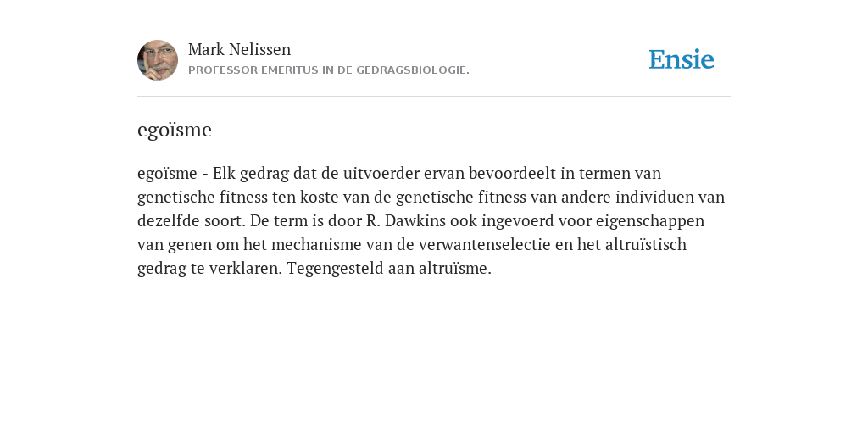
Task: Click Mark Nelissen's round avatar photo
Action: tap(158, 60)
